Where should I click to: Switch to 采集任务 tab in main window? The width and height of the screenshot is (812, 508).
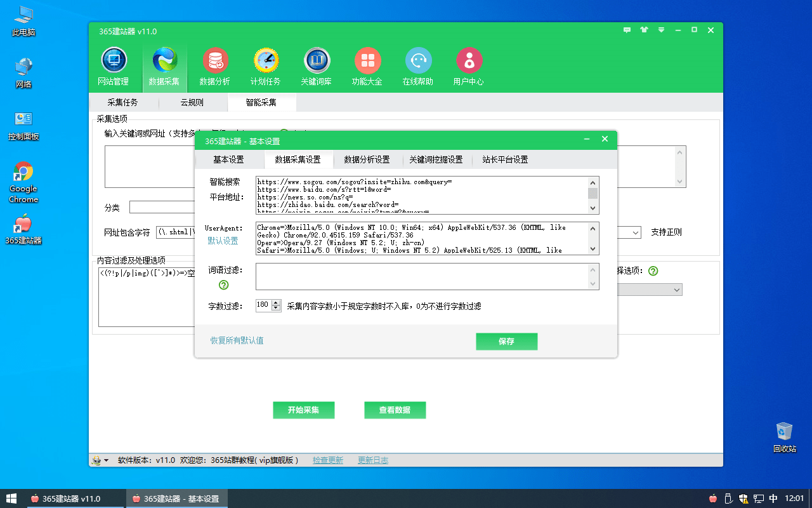(x=122, y=102)
